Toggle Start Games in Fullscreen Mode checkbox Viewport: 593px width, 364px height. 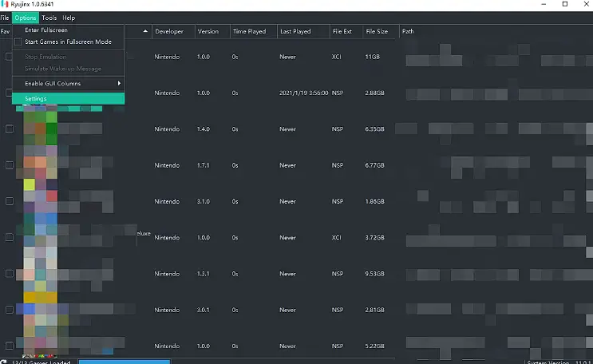coord(18,42)
